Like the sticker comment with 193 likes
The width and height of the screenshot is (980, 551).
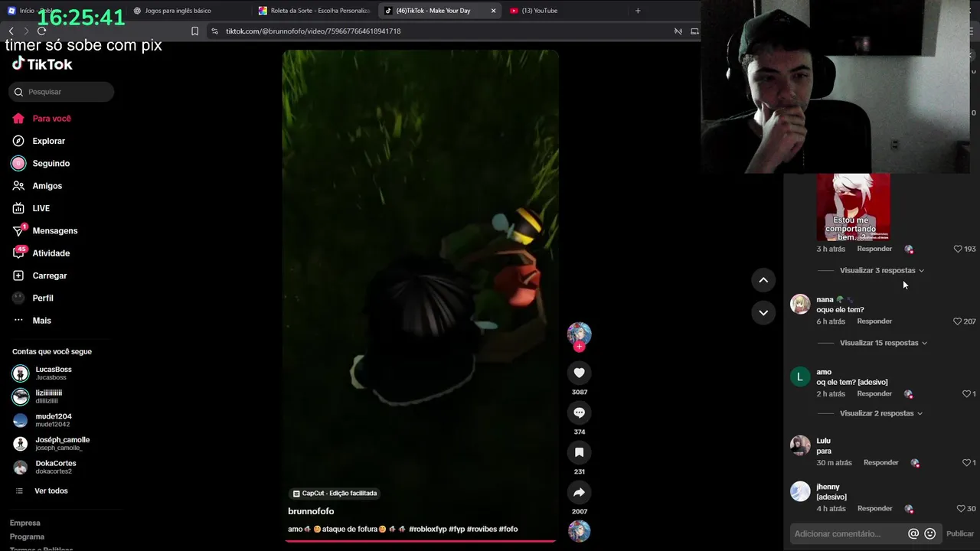coord(957,249)
